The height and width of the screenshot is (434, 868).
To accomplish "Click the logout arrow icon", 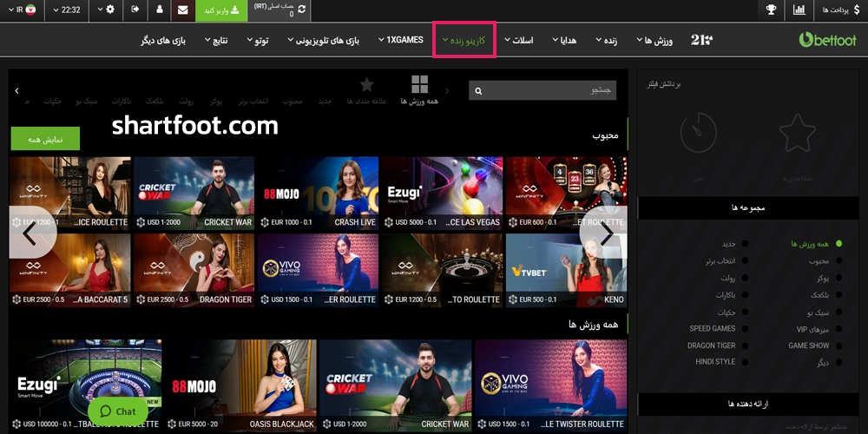I will coord(135,10).
